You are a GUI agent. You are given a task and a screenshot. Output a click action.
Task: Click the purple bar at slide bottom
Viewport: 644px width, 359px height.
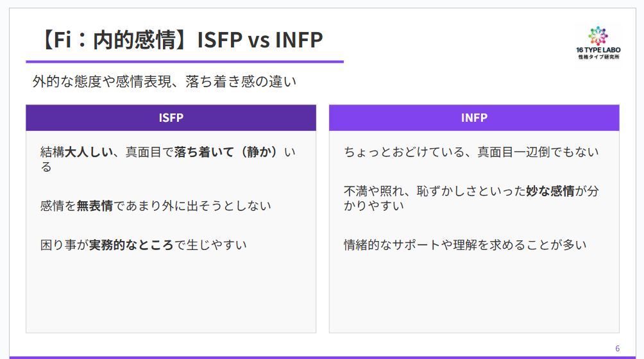(x=321, y=356)
